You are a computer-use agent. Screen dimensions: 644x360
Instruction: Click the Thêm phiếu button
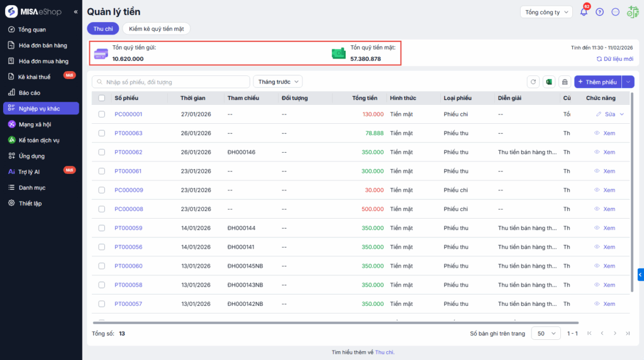(597, 82)
